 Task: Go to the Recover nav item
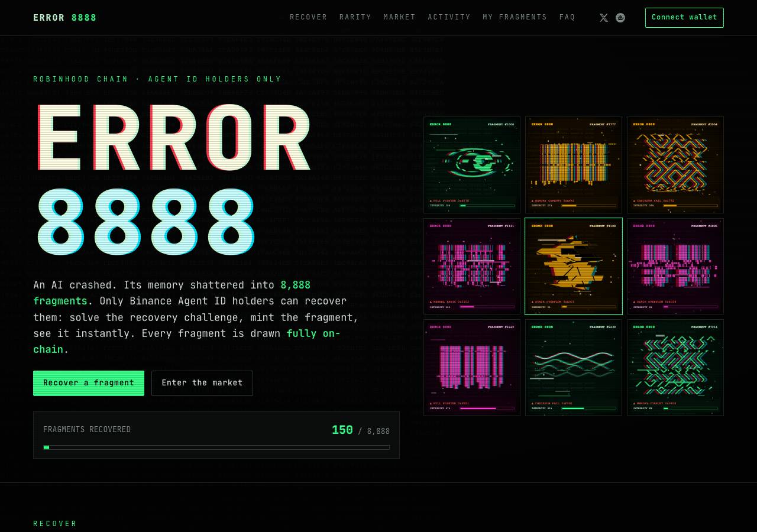[309, 18]
